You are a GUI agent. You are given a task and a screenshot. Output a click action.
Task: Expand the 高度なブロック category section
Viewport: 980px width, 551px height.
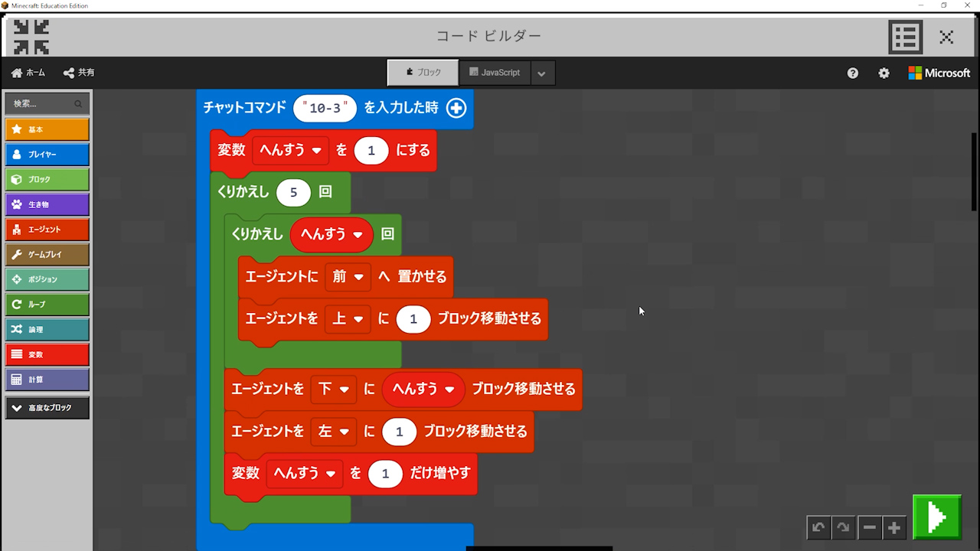pyautogui.click(x=47, y=408)
